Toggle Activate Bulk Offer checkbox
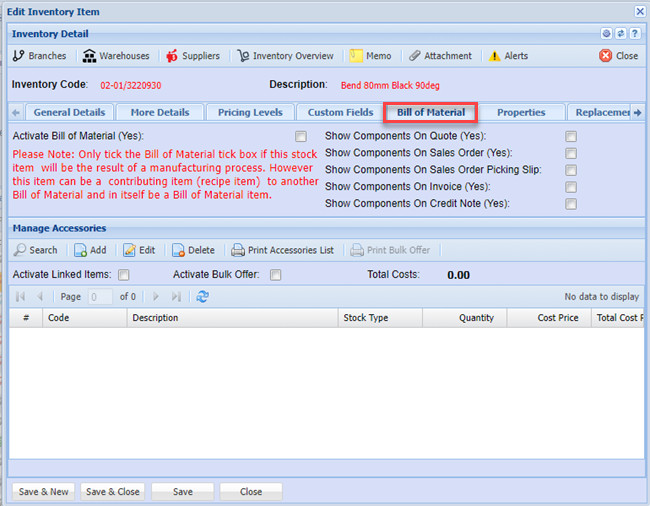 coord(276,275)
